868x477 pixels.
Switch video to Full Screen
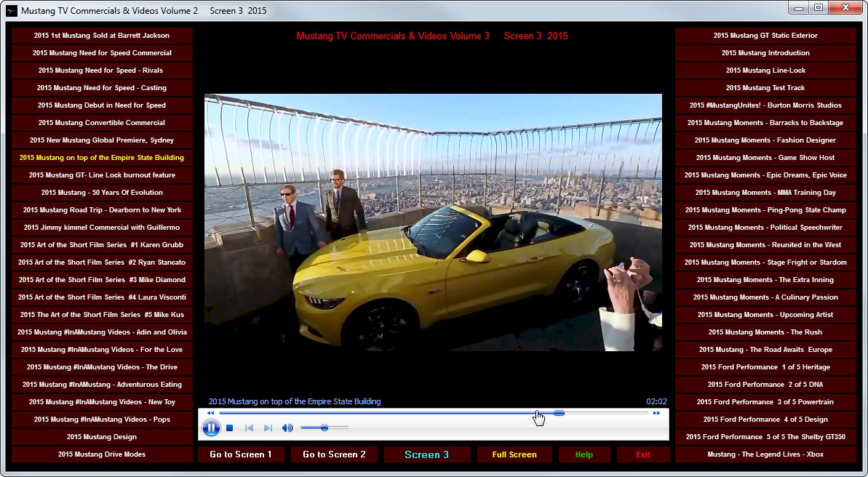514,454
